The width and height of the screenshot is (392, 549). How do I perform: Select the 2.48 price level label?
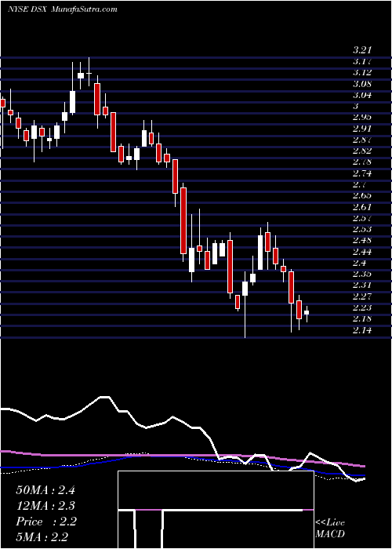tap(362, 241)
